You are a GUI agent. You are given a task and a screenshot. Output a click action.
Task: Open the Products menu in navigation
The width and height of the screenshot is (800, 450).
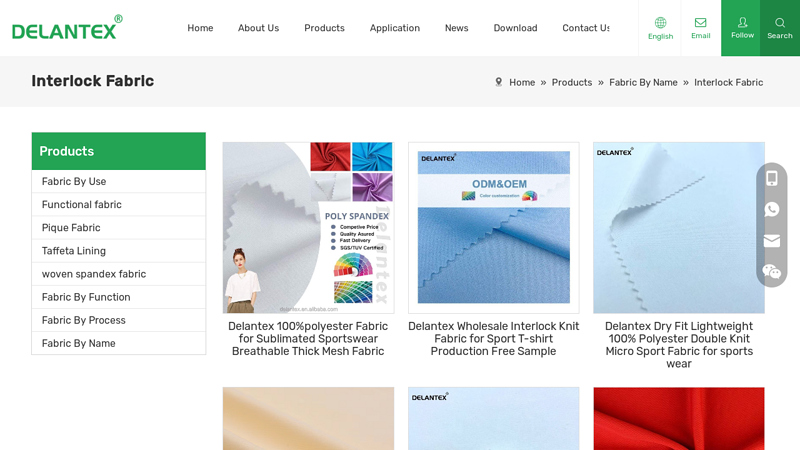coord(324,28)
